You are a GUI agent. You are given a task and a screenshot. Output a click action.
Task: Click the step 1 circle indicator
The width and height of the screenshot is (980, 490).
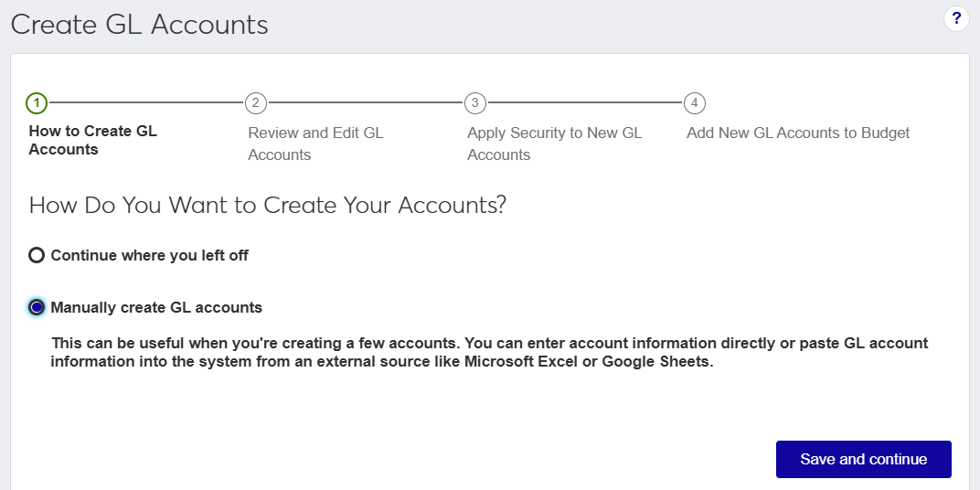[37, 102]
